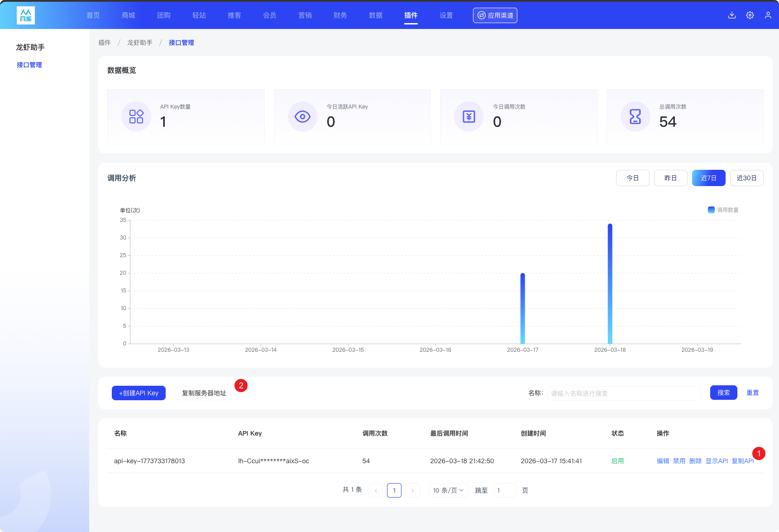Click the 今日调用次数 yen icon
The image size is (779, 532).
click(x=469, y=117)
